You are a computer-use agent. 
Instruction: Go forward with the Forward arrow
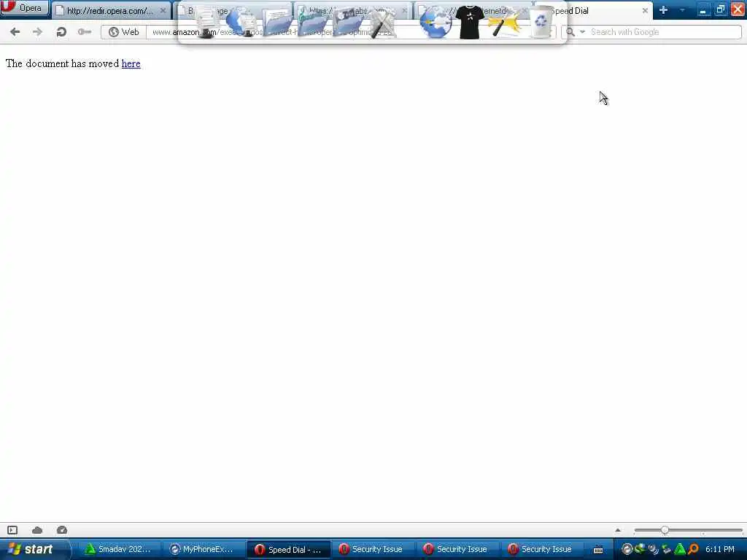click(x=37, y=32)
